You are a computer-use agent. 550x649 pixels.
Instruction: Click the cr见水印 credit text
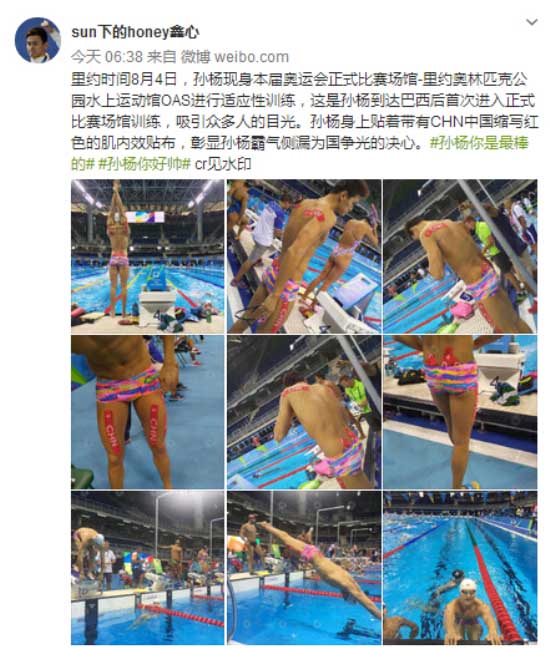pyautogui.click(x=223, y=164)
